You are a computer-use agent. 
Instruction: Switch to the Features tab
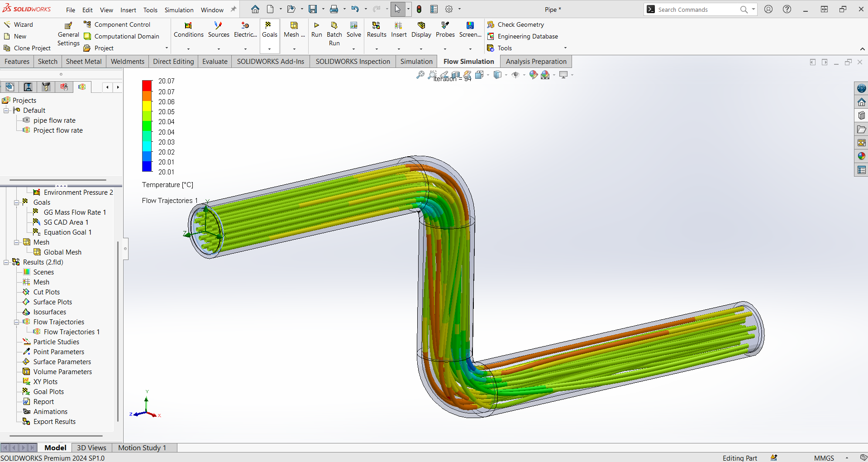point(17,62)
